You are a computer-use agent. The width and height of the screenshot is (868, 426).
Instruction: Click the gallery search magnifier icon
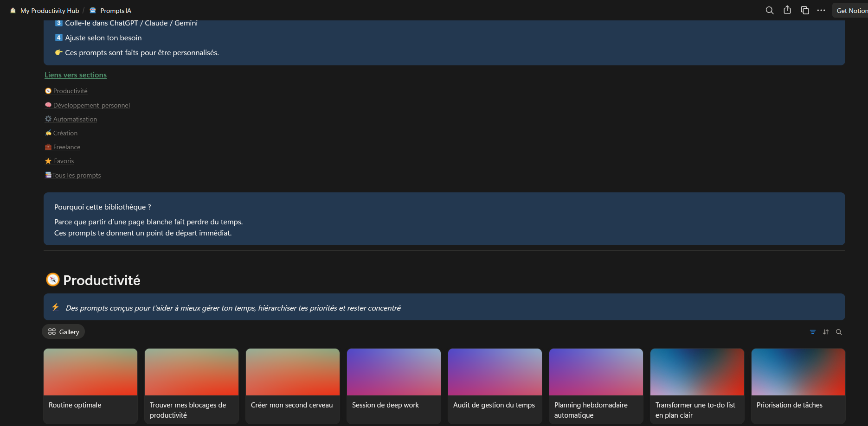tap(839, 332)
